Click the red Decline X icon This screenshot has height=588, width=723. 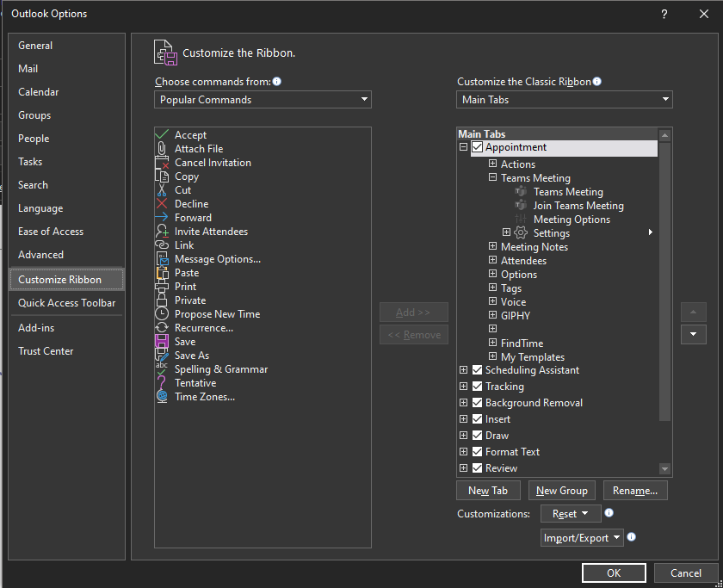point(162,203)
